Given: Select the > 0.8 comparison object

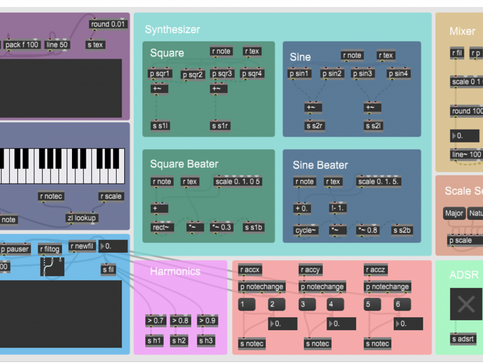Looking at the screenshot, I should (181, 321).
